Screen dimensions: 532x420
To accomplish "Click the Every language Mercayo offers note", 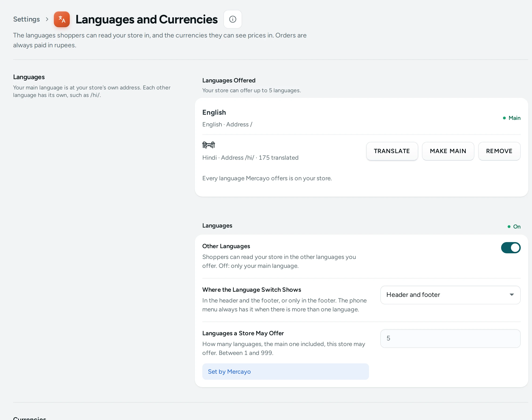I will coord(267,178).
